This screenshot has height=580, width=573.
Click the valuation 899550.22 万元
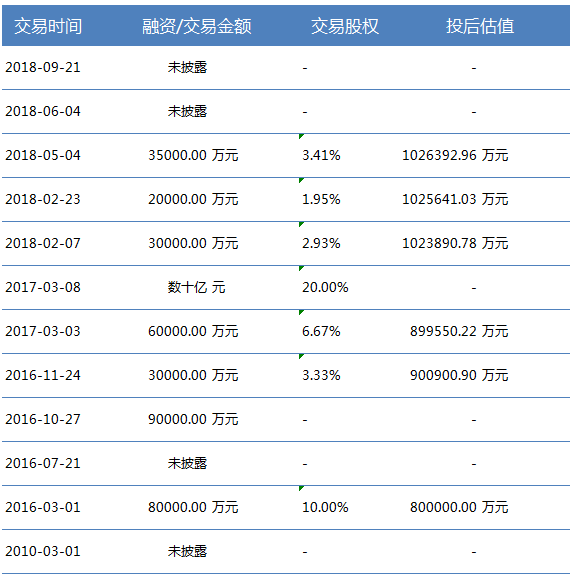point(459,331)
